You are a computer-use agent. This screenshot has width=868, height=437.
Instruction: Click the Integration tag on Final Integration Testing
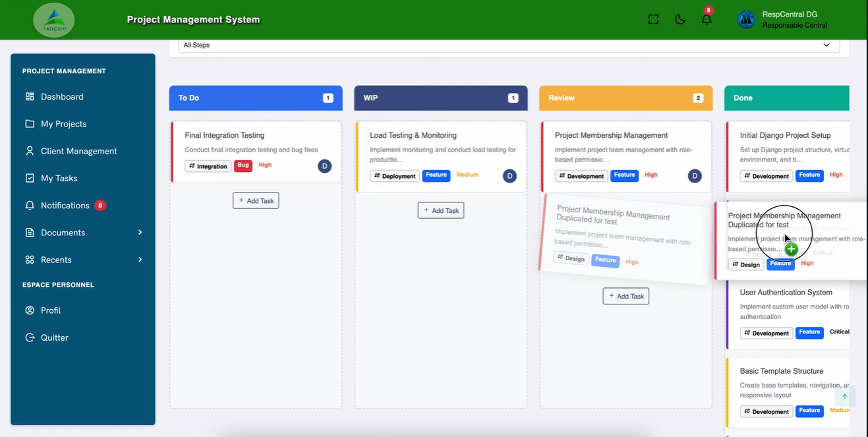[x=208, y=166]
